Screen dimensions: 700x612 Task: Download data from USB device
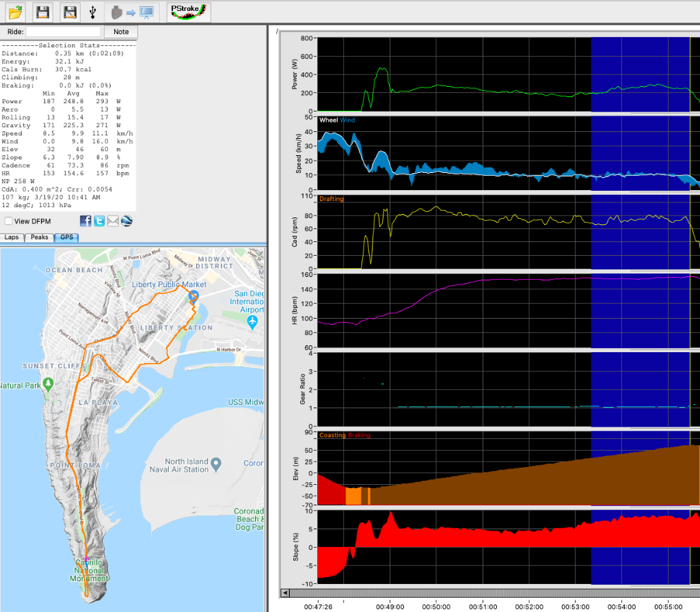pyautogui.click(x=92, y=11)
